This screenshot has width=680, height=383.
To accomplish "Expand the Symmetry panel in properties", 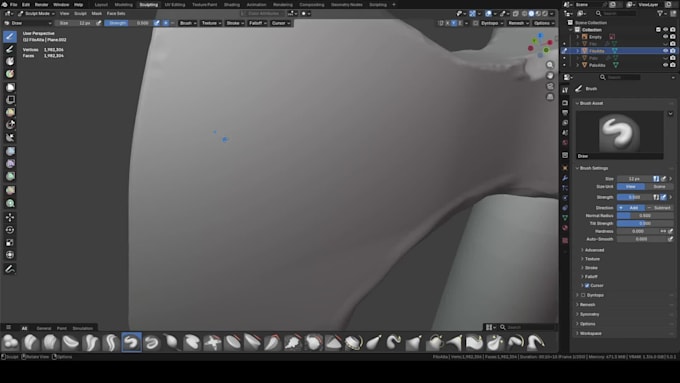I will click(x=589, y=314).
